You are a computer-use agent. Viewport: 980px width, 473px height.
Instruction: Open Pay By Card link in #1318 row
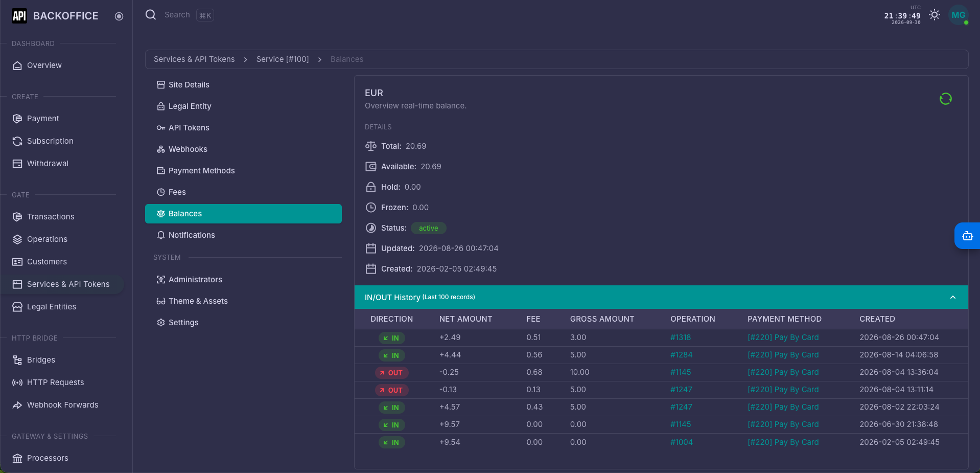pyautogui.click(x=783, y=337)
